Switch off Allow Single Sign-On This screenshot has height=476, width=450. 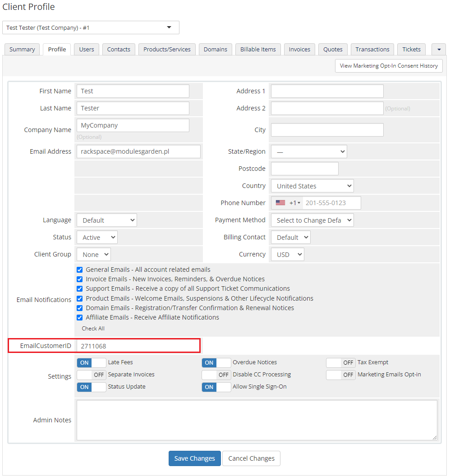tap(216, 387)
